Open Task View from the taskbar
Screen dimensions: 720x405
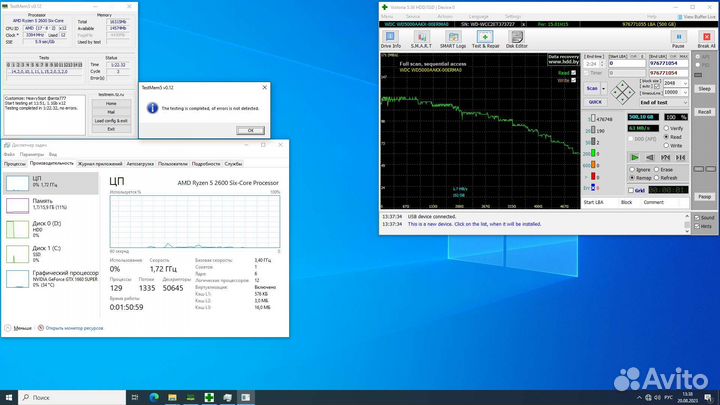[135, 397]
